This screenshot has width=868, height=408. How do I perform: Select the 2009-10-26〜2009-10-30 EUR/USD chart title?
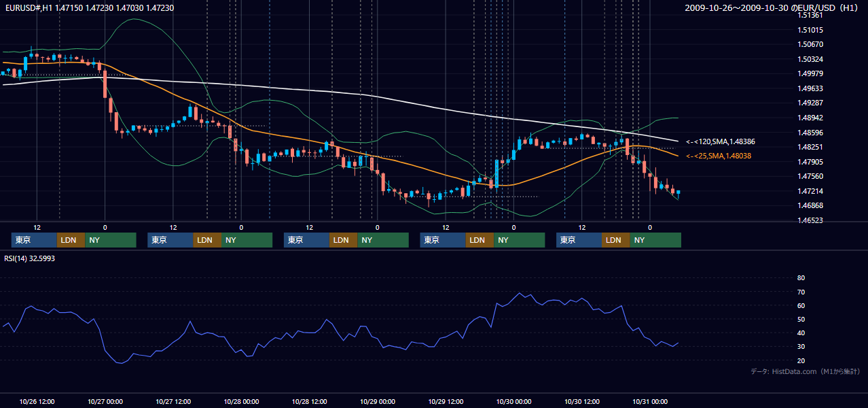tap(773, 7)
